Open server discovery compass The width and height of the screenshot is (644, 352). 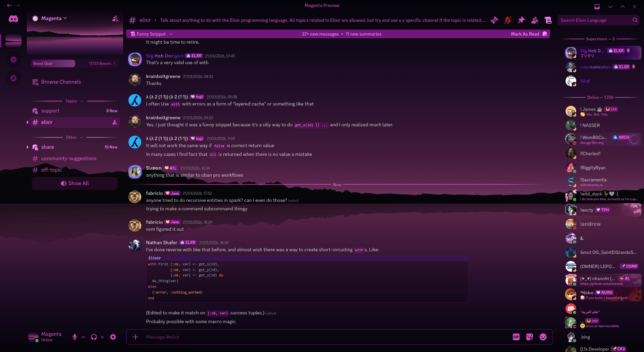pyautogui.click(x=13, y=78)
